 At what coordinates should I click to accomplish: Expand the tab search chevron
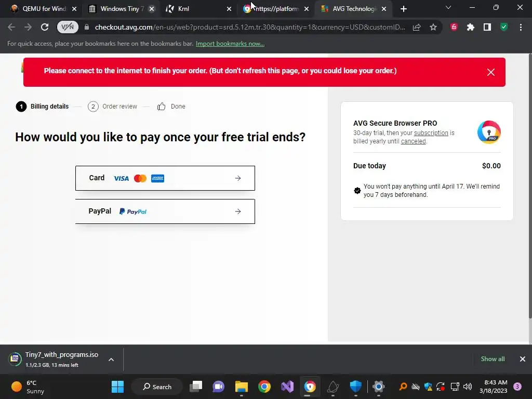tap(448, 7)
